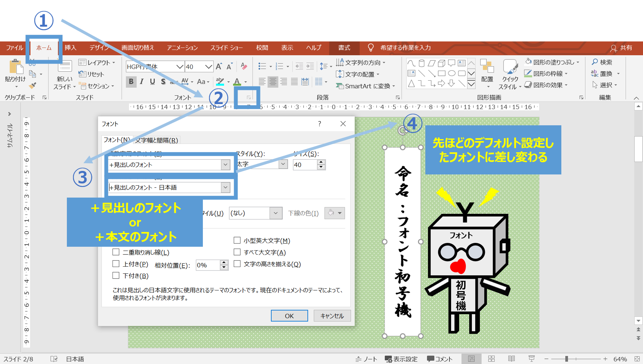This screenshot has height=364, width=643.
Task: Switch to character spacing dialog tab
Action: (x=157, y=140)
